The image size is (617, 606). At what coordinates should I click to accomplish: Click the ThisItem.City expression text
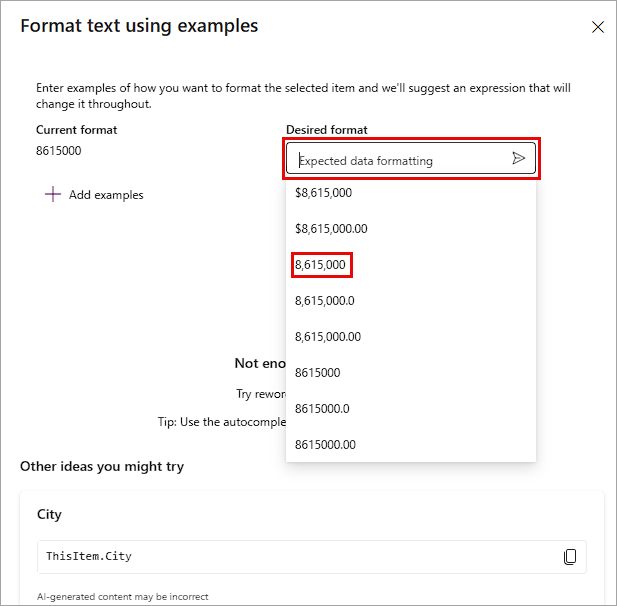tap(89, 556)
